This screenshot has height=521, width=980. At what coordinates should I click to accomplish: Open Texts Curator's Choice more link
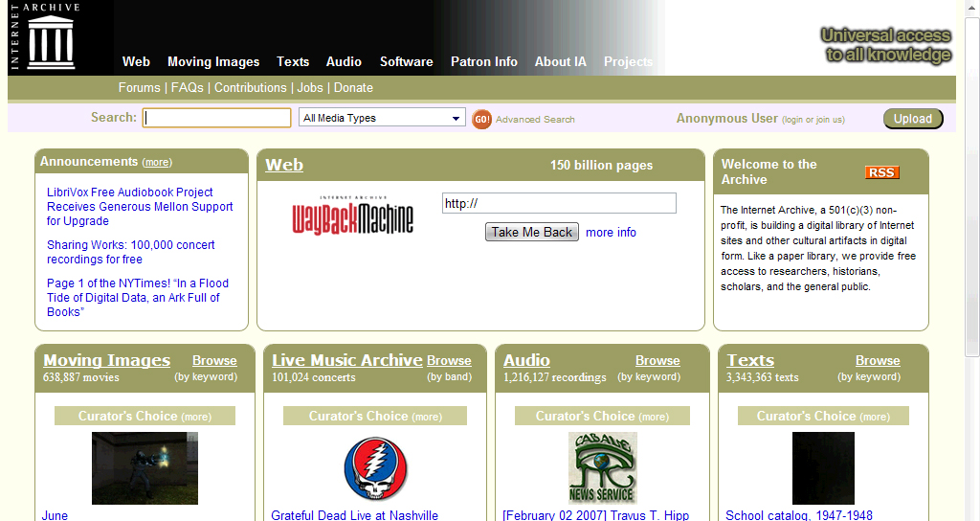click(x=875, y=417)
